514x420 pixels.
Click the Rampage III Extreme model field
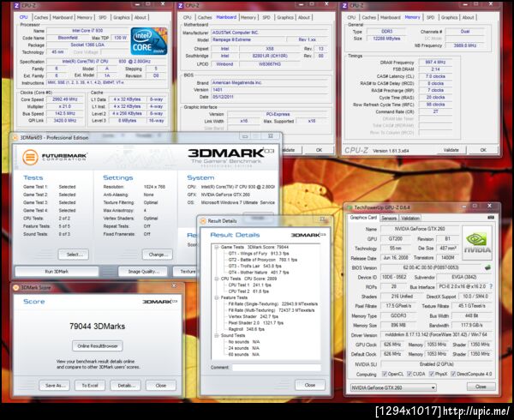248,39
